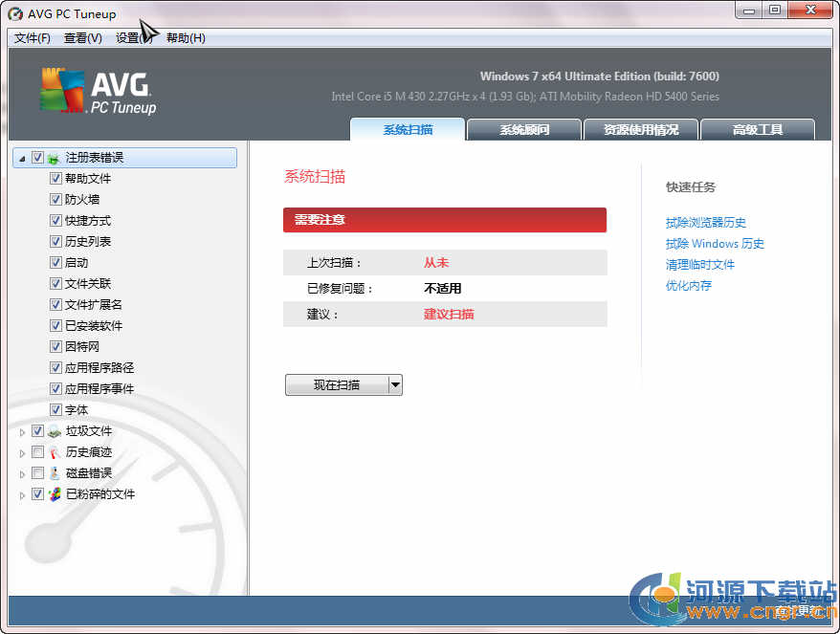Switch to the 资源使用情况 tab

[x=641, y=130]
